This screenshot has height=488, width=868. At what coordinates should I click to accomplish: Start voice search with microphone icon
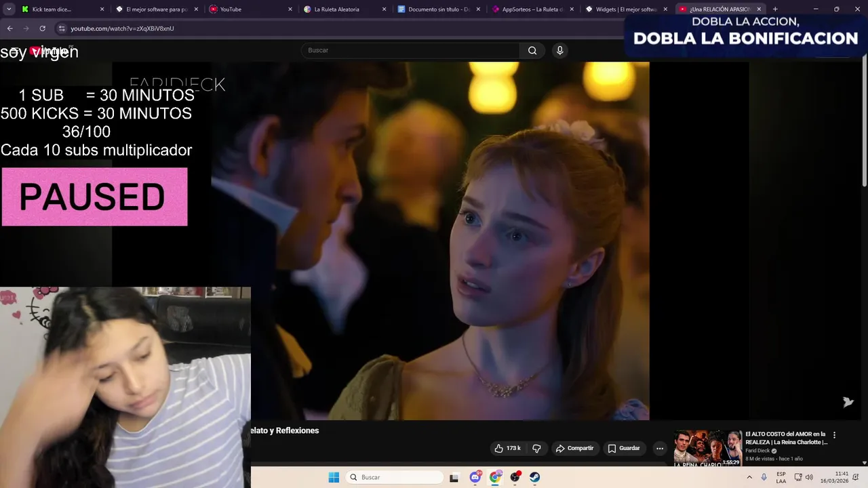(x=559, y=50)
